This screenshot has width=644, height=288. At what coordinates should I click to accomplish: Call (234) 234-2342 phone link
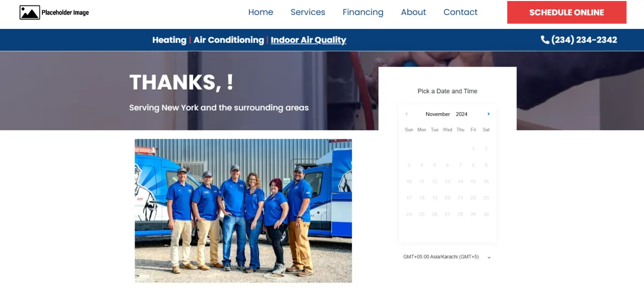coord(579,40)
